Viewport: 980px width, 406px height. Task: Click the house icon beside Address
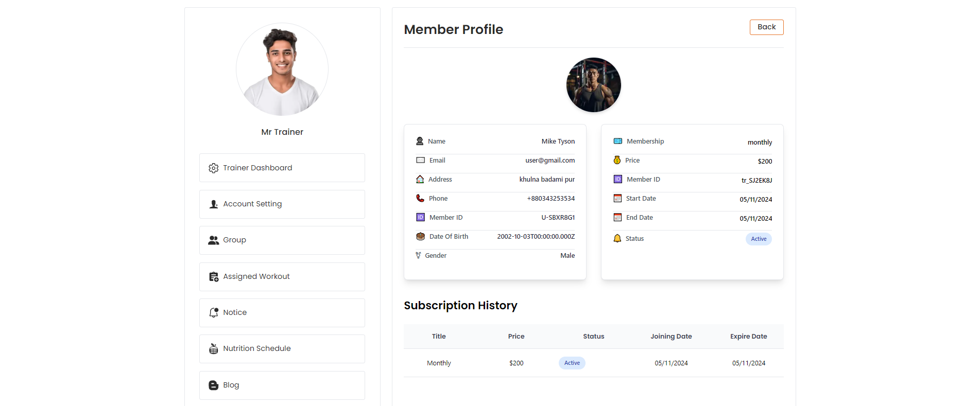point(420,180)
